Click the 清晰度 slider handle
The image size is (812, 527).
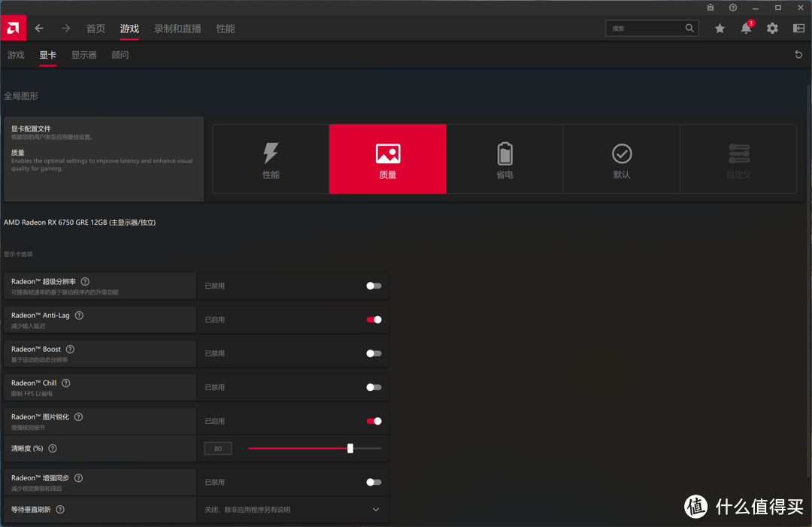pos(350,448)
